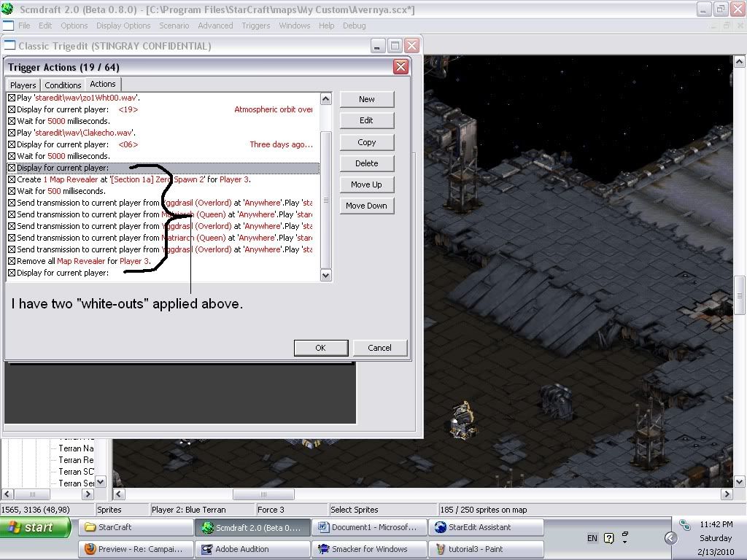Switch to the Conditions tab

pos(63,85)
